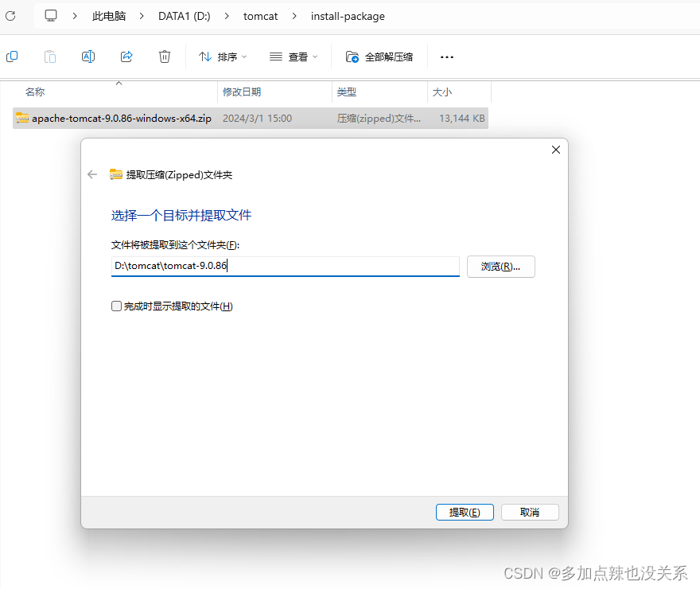Image resolution: width=700 pixels, height=589 pixels.
Task: Click the 2024/3/1 15:00 date cell
Action: click(257, 119)
